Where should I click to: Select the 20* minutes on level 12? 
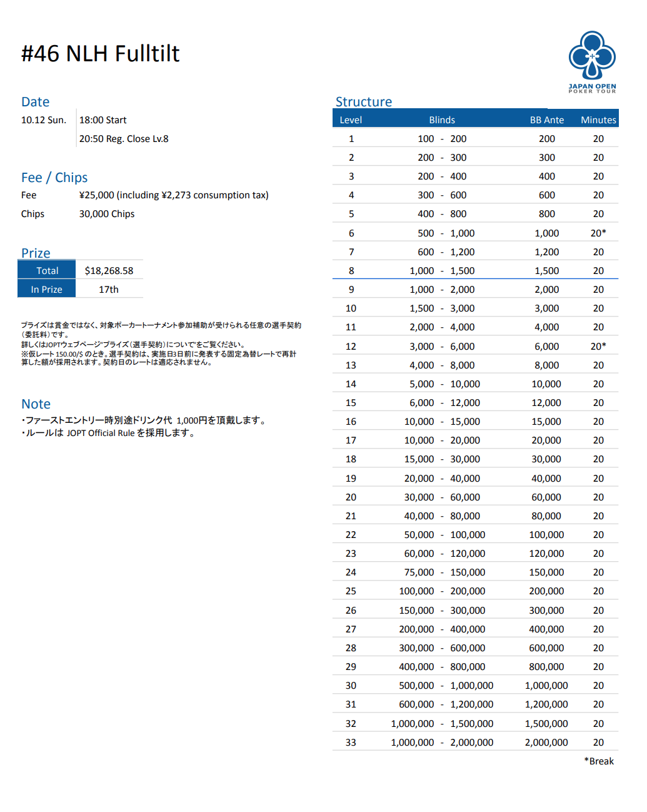coord(598,347)
